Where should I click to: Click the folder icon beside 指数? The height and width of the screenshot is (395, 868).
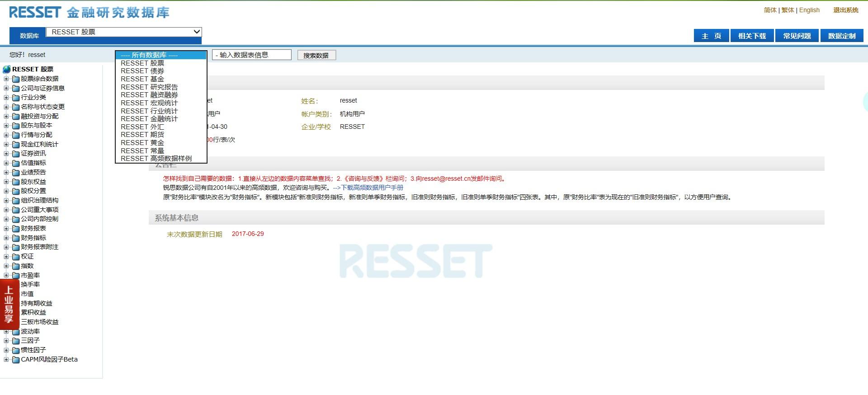[16, 266]
